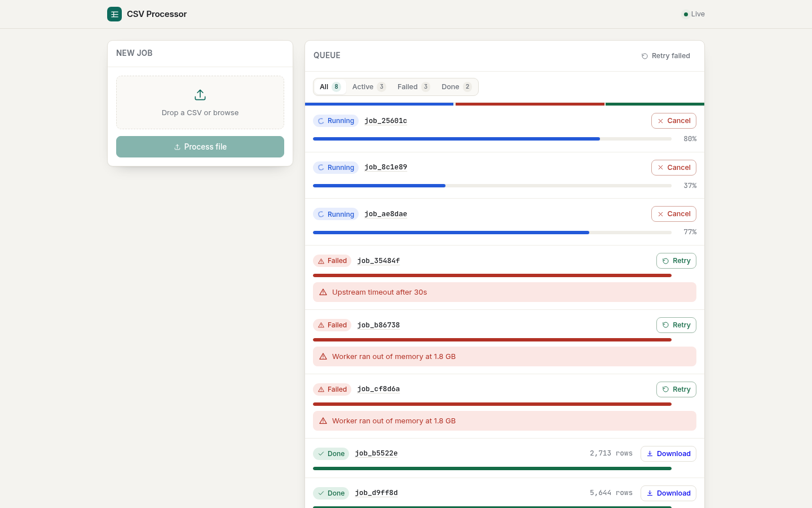
Task: Click the "5,644 rows" count
Action: (x=611, y=493)
